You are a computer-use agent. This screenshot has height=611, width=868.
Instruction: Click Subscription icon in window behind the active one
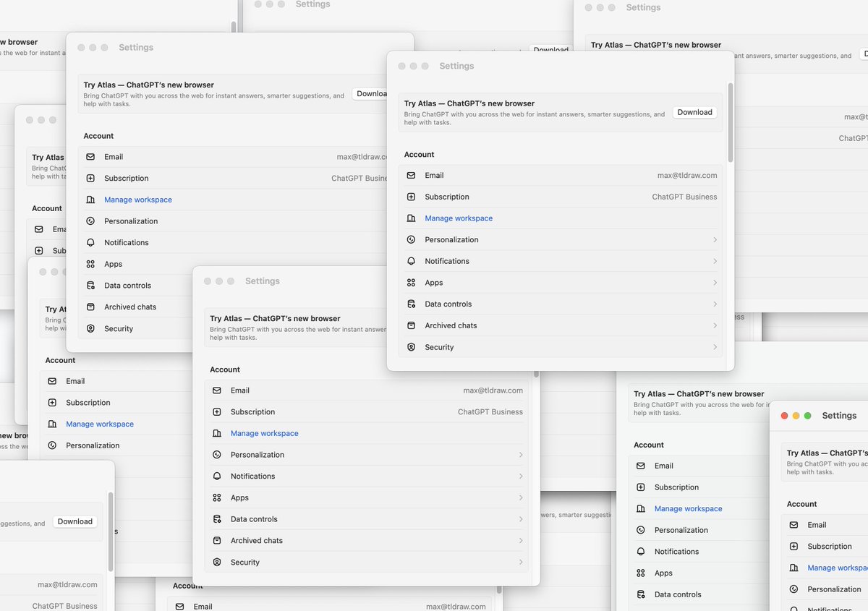tap(641, 487)
